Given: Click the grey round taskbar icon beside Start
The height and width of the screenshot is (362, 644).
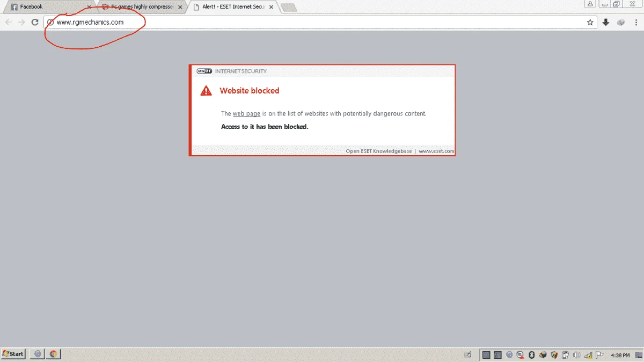Looking at the screenshot, I should [x=38, y=354].
